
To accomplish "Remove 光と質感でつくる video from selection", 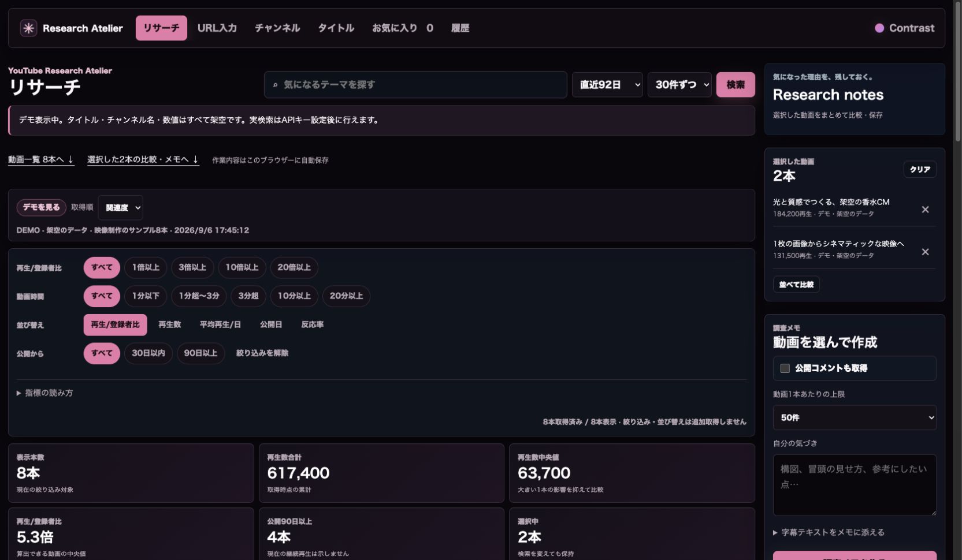I will point(925,210).
